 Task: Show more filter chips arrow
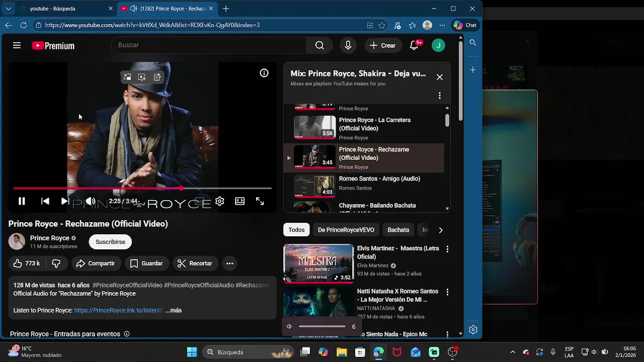(x=441, y=230)
